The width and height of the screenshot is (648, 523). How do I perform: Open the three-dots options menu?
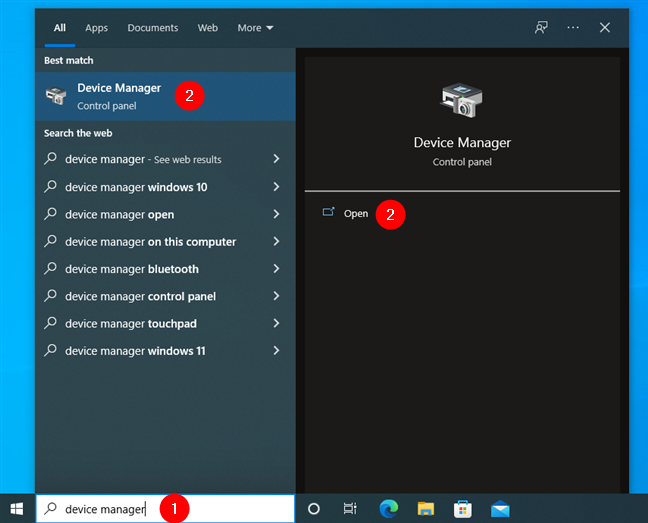click(573, 28)
